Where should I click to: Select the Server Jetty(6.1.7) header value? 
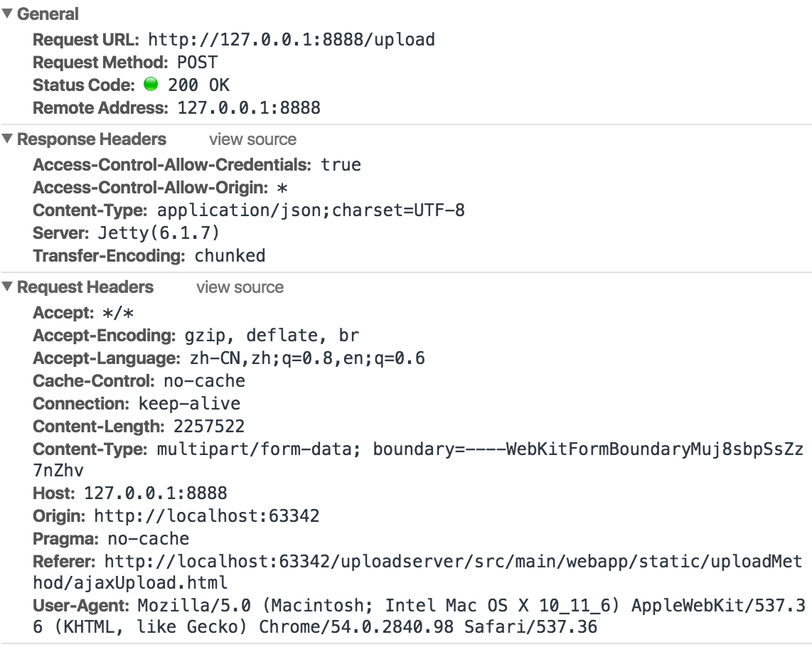click(159, 233)
